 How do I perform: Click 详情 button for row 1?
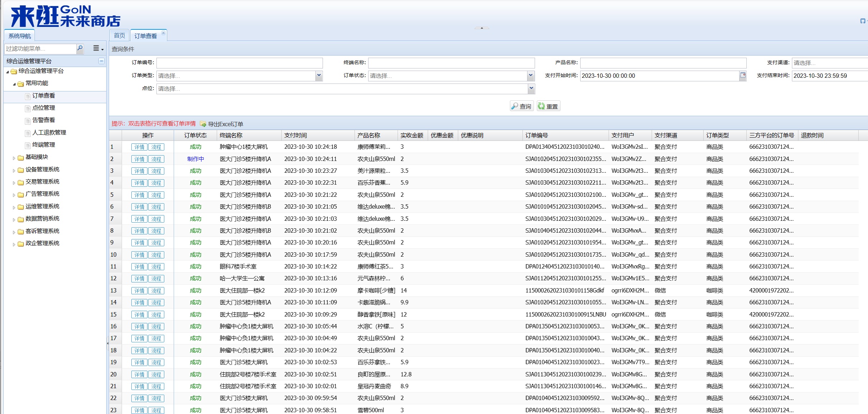(x=139, y=147)
